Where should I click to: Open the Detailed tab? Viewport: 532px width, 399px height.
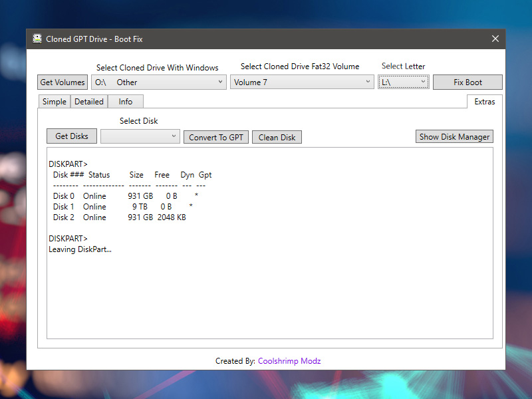pos(89,102)
